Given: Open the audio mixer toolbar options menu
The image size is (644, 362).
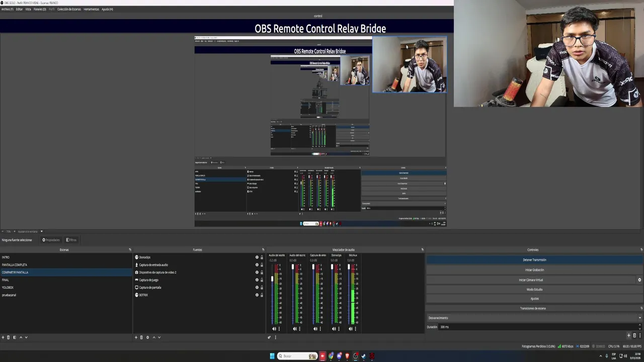Looking at the screenshot, I should tap(275, 337).
